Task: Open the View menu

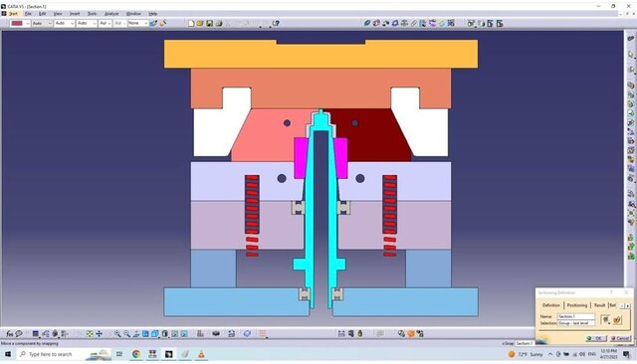Action: 58,14
